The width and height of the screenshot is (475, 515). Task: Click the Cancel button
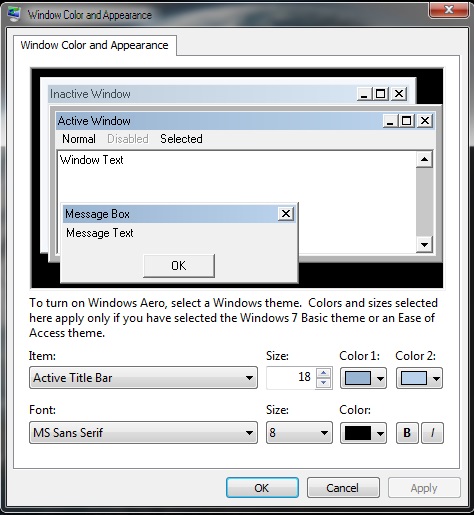pyautogui.click(x=343, y=488)
